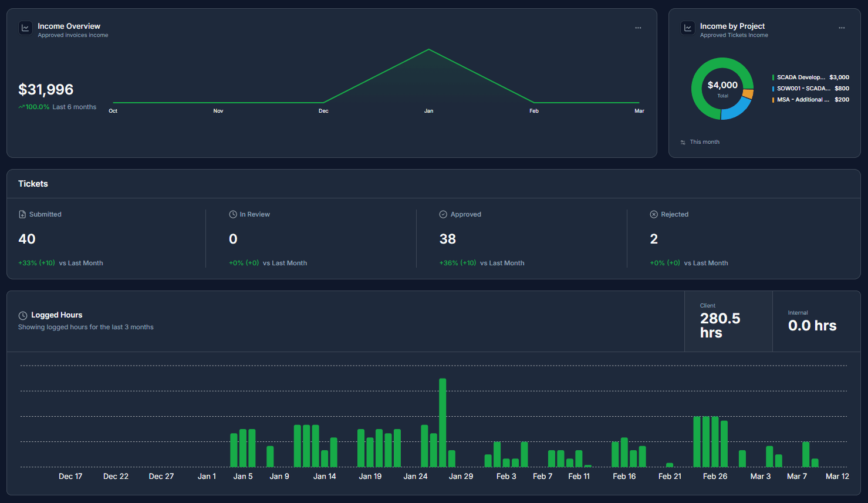This screenshot has height=503, width=868.
Task: Click the tallest bar in Logged Hours chart
Action: 443,423
